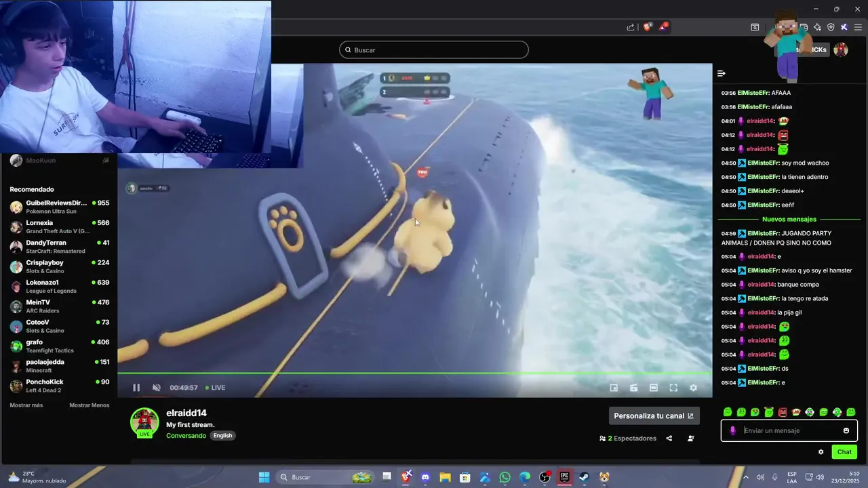Open OBS Studio from taskbar
This screenshot has width=868, height=488.
(545, 477)
